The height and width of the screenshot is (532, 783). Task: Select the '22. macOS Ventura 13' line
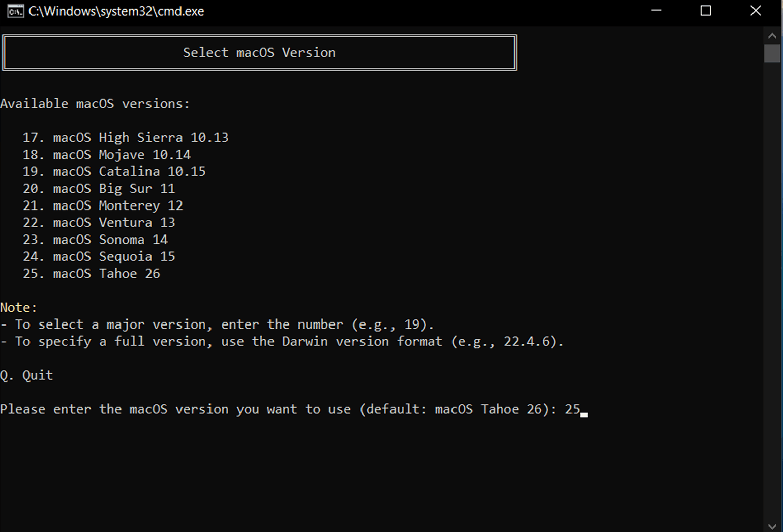[99, 223]
